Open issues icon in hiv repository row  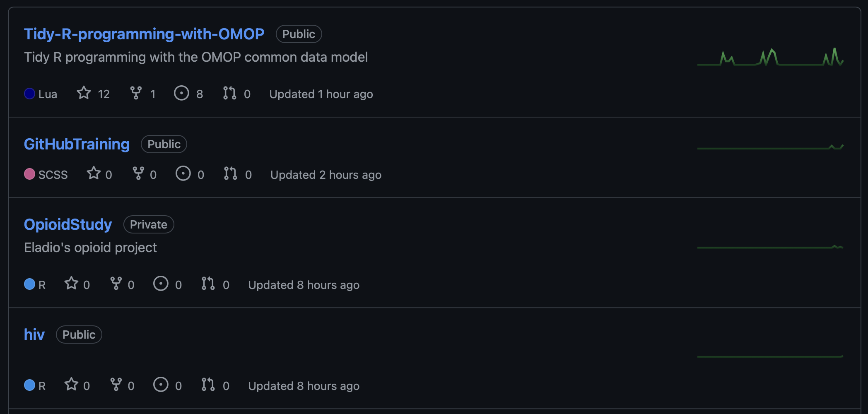[161, 385]
